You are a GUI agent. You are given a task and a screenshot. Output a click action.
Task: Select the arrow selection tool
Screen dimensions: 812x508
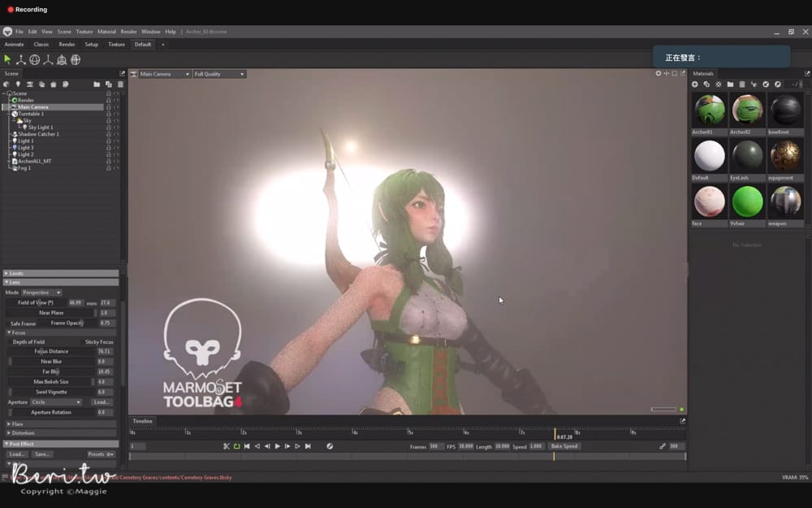pyautogui.click(x=7, y=59)
